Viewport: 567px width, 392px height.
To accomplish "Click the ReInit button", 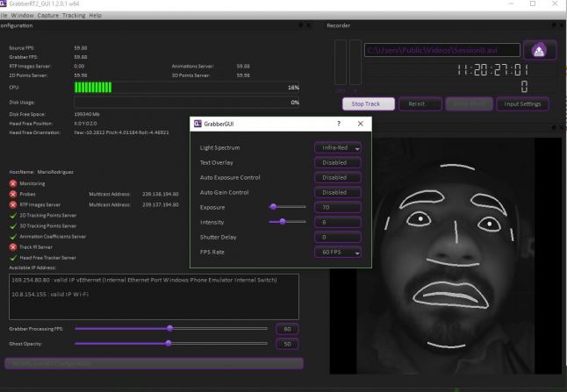I will point(420,103).
